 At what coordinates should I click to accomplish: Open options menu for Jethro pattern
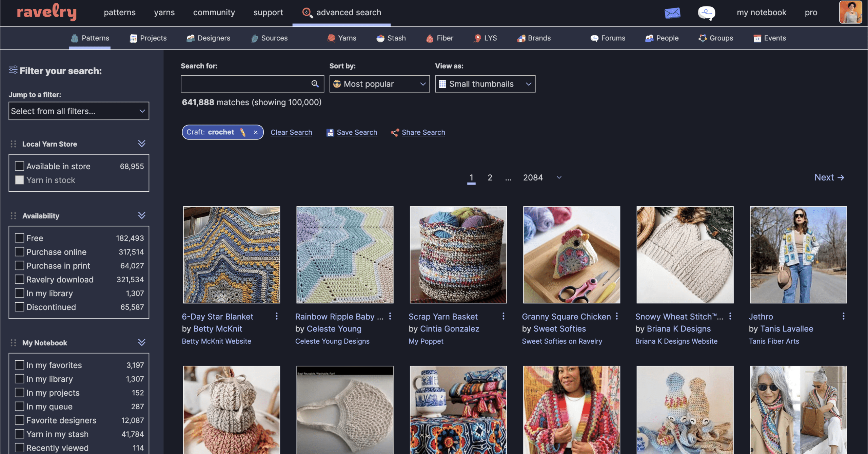point(843,316)
